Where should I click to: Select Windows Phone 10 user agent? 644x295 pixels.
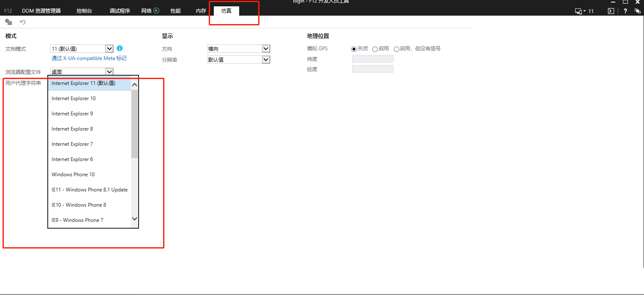coord(73,174)
